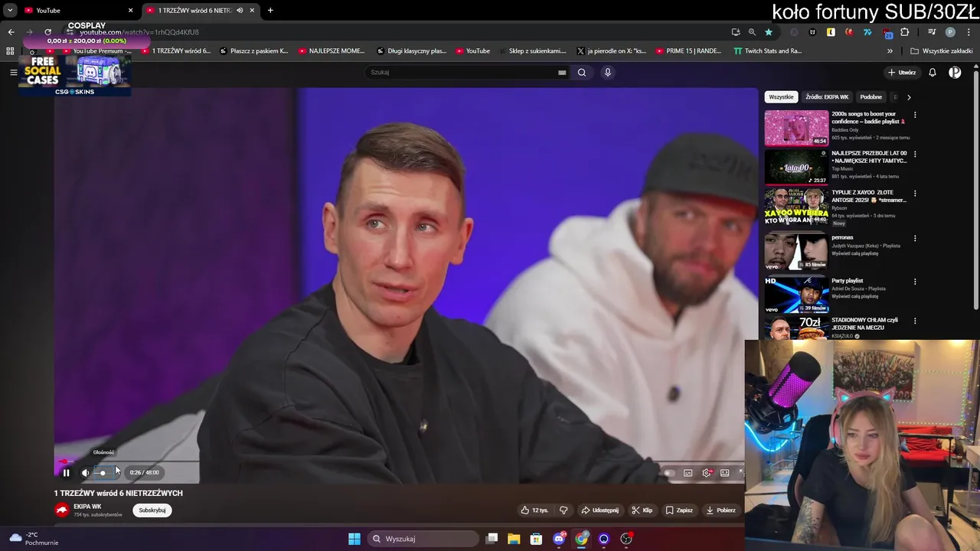The height and width of the screenshot is (551, 980).
Task: Click the Windows taskbar Wyszukaj search box
Action: (x=425, y=539)
